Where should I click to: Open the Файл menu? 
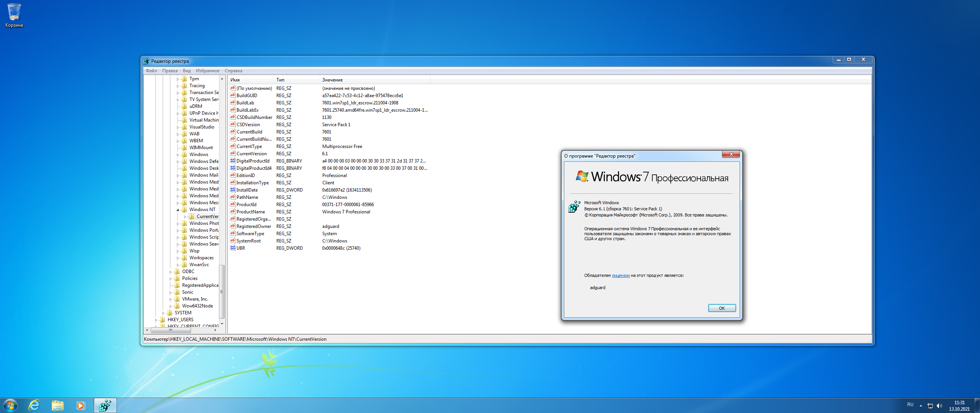[x=151, y=71]
